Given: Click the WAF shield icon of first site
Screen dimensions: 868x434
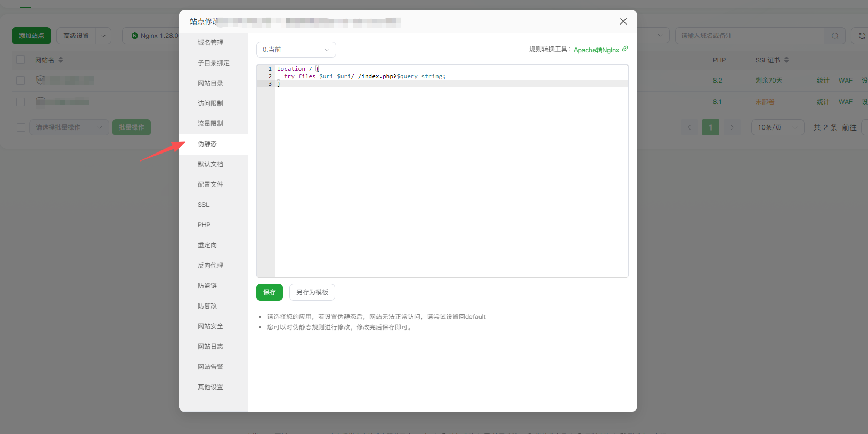Looking at the screenshot, I should coord(40,80).
